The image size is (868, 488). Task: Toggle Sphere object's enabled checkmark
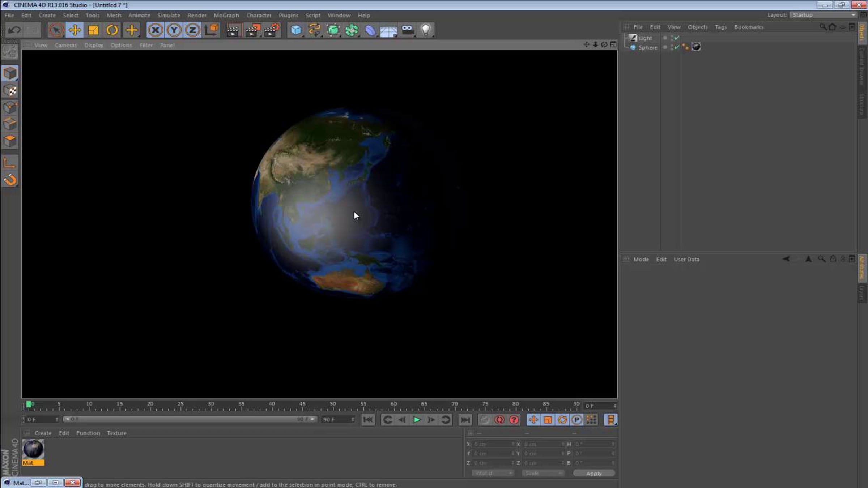(676, 47)
